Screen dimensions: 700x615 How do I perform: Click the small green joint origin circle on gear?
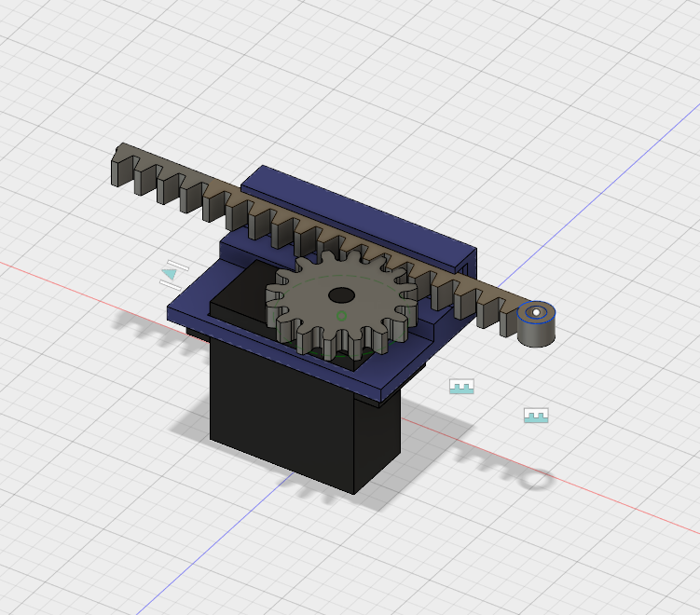click(x=341, y=316)
